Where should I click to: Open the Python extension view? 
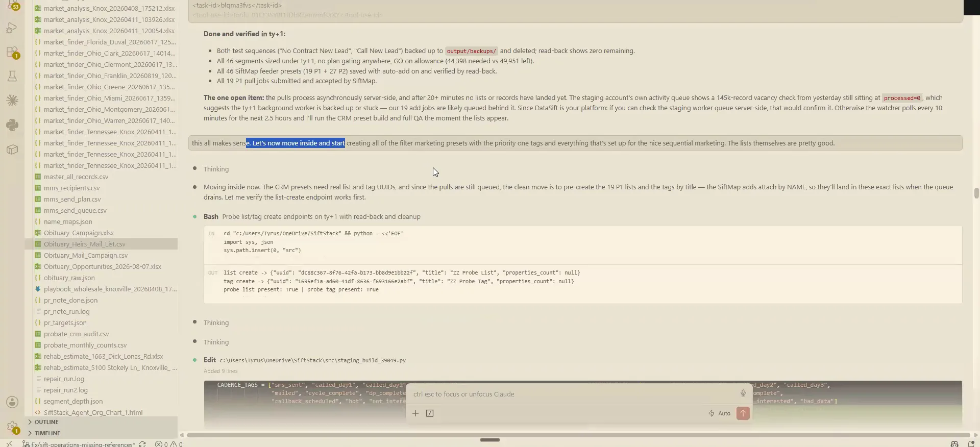coord(12,125)
